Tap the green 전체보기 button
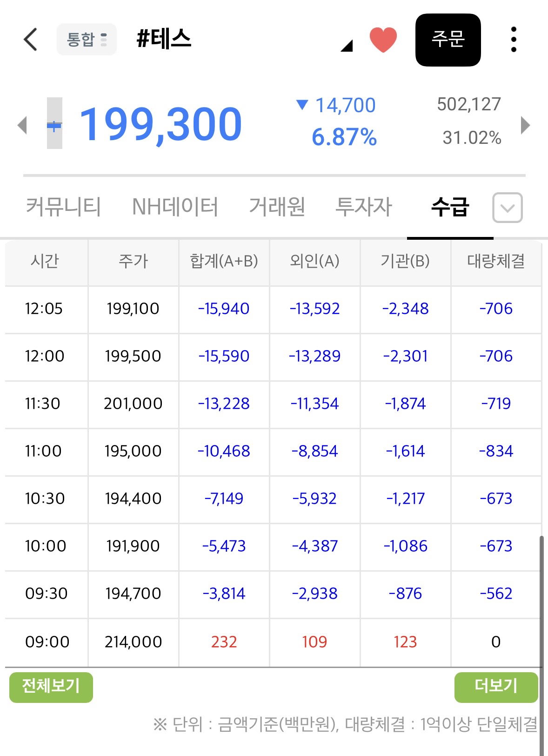The height and width of the screenshot is (756, 548). [x=51, y=687]
